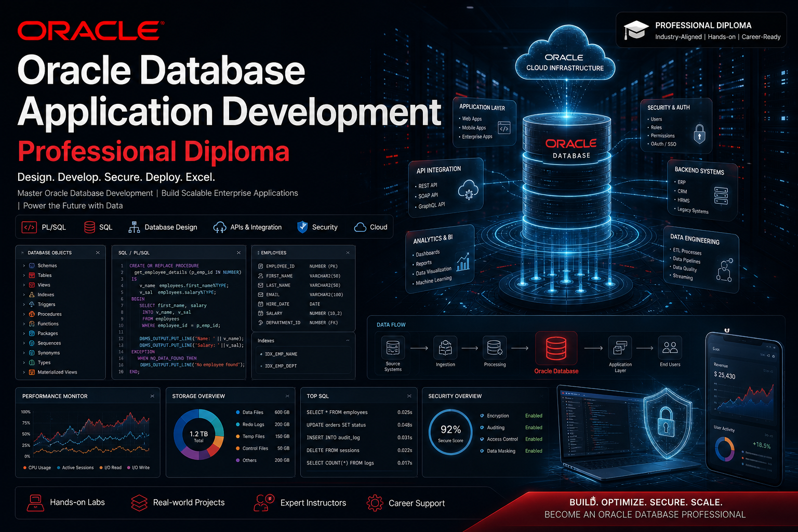Click the PL/SQL code icon

(29, 227)
